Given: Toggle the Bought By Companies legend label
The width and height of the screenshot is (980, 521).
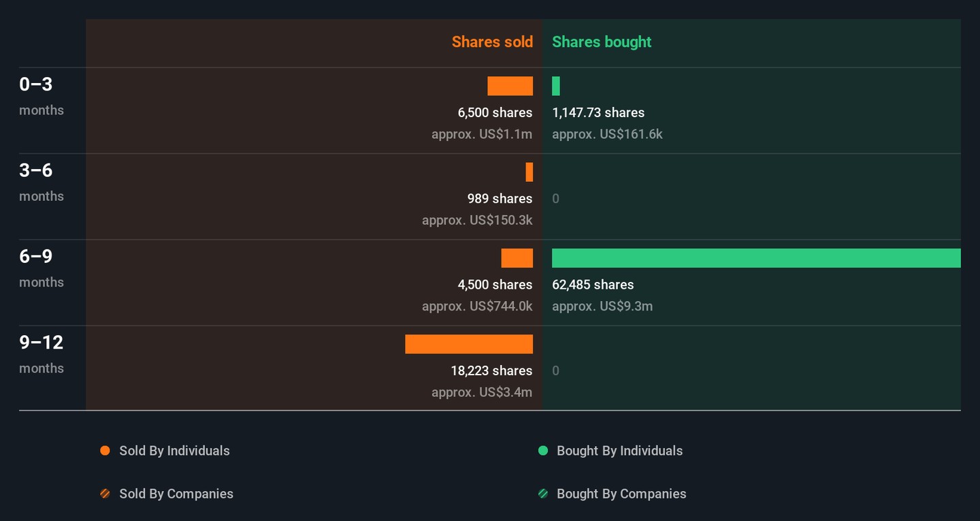Looking at the screenshot, I should (x=621, y=494).
